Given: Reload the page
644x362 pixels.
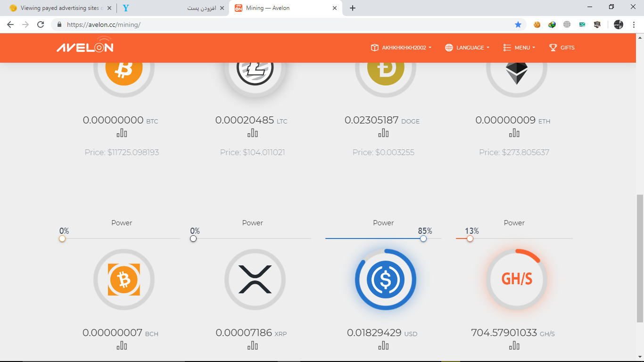Looking at the screenshot, I should [41, 25].
